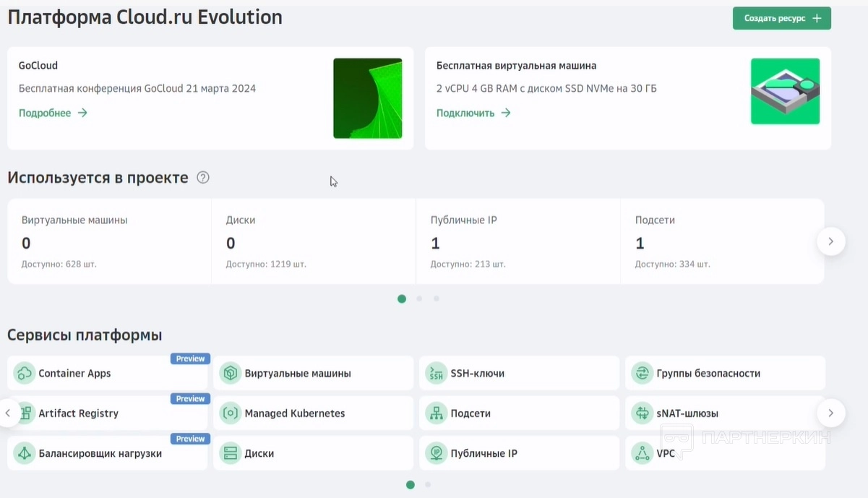868x498 pixels.
Task: Click the SSH-ключи icon
Action: (436, 374)
